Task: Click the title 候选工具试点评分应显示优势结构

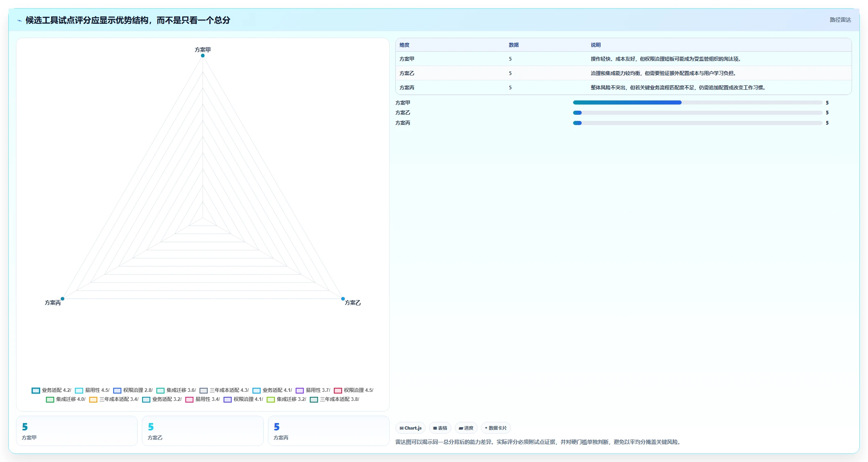Action: [x=128, y=20]
